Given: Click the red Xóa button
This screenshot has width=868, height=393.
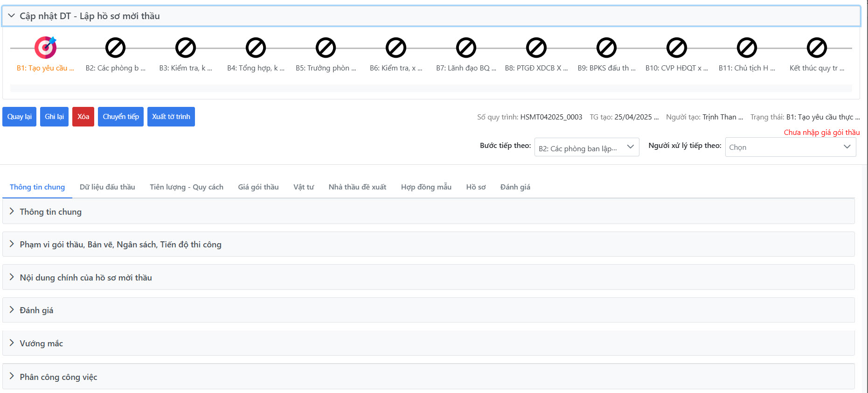Looking at the screenshot, I should pyautogui.click(x=83, y=117).
